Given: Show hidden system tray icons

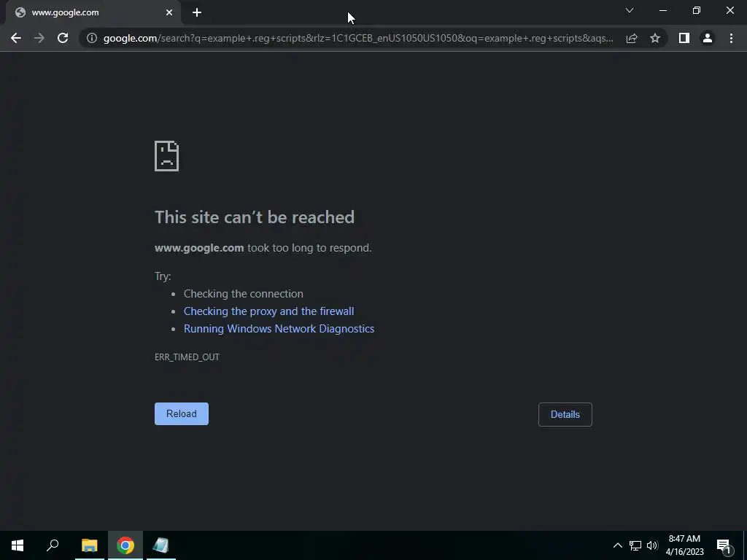Looking at the screenshot, I should tap(617, 545).
